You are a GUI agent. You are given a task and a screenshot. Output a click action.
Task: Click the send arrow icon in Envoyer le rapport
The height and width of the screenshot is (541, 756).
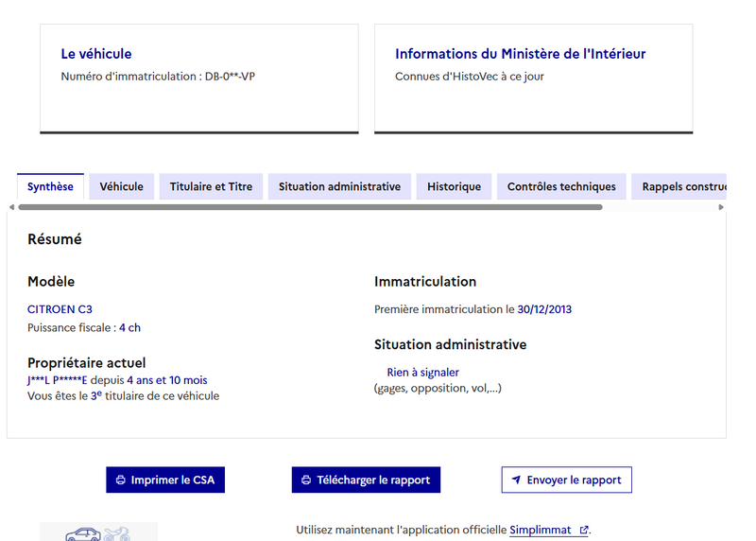516,480
